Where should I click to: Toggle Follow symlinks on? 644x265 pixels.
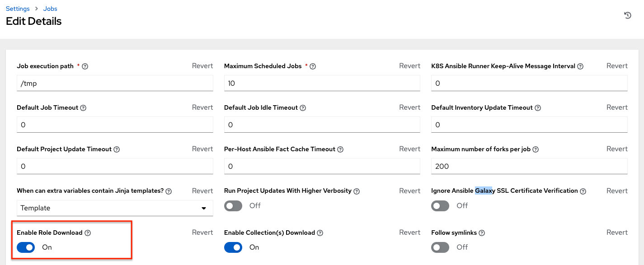(x=440, y=247)
